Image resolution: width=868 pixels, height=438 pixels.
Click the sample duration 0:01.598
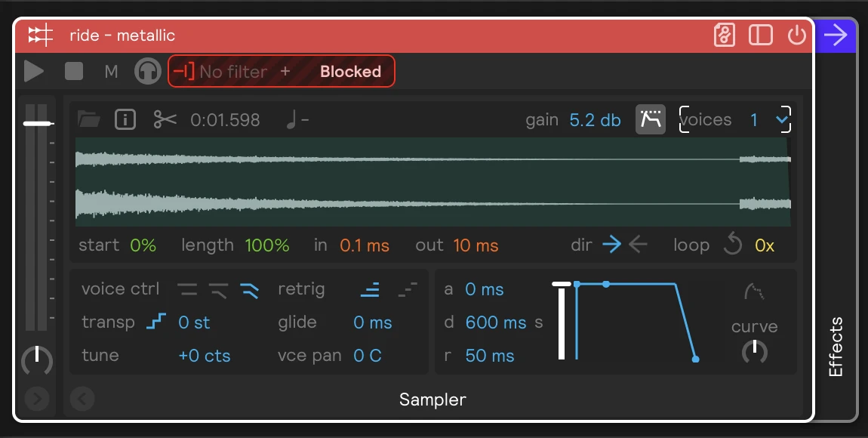pyautogui.click(x=226, y=120)
